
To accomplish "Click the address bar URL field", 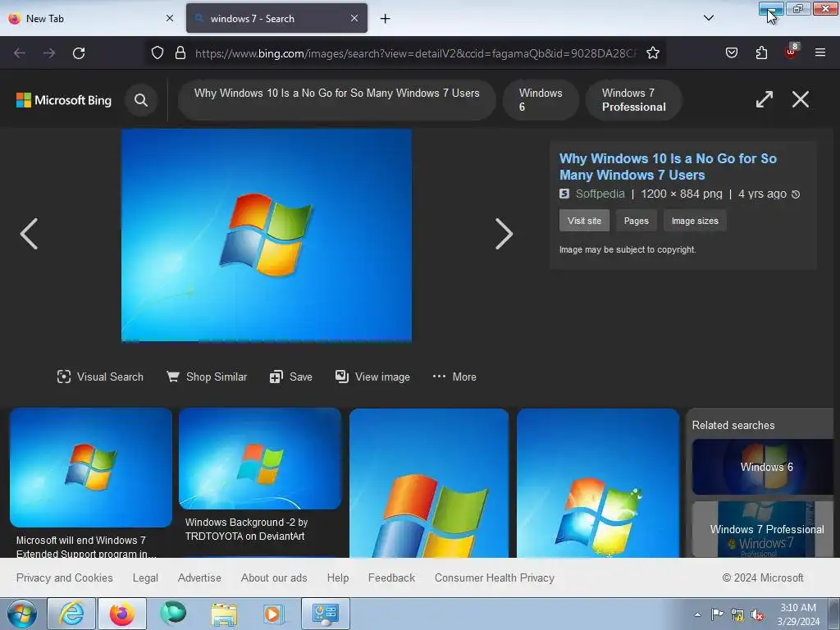I will coord(416,53).
